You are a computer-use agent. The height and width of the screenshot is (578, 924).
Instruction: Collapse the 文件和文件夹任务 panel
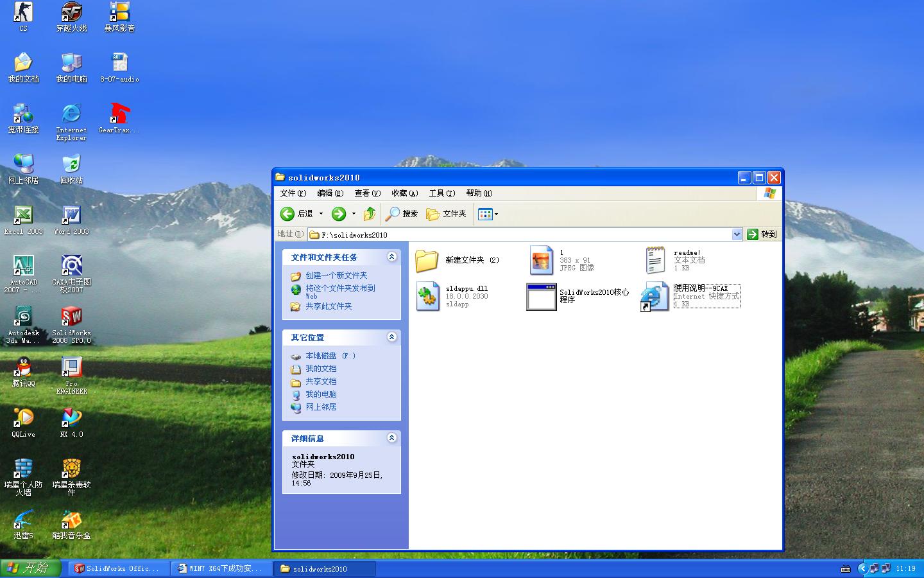click(391, 257)
